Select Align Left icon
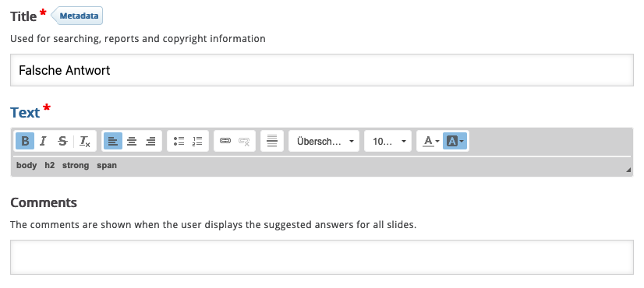 [113, 141]
